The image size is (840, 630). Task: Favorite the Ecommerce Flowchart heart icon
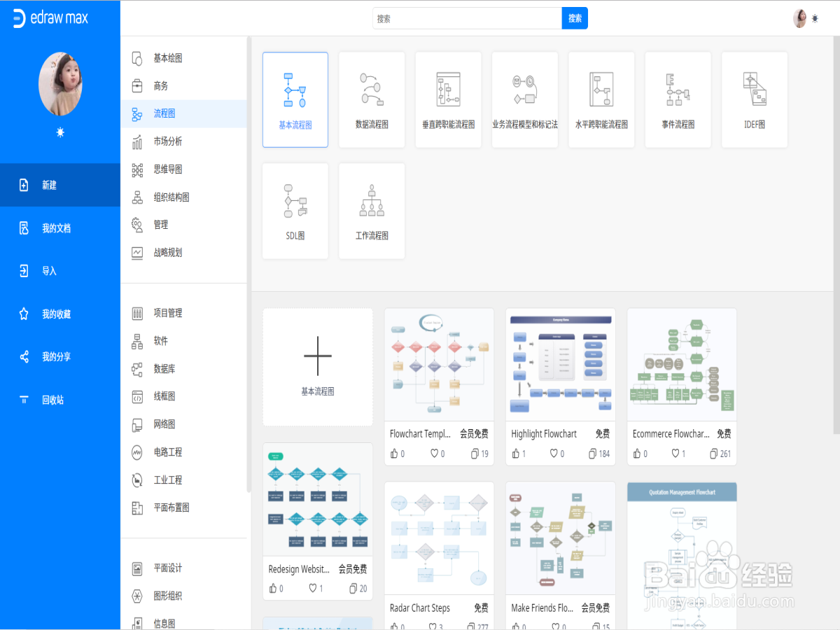677,454
